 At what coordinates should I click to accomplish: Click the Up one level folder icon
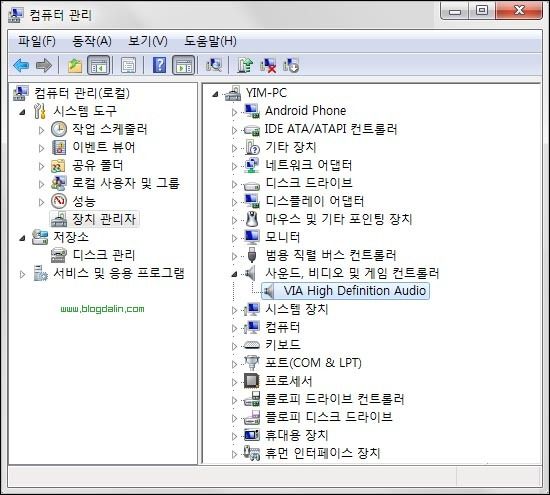pos(74,66)
